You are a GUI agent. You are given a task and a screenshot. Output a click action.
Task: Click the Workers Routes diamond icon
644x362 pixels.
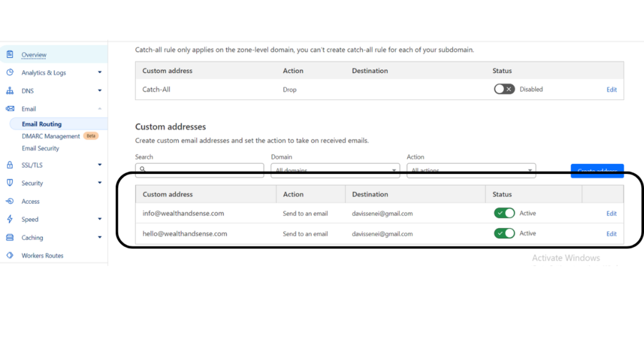(9, 256)
